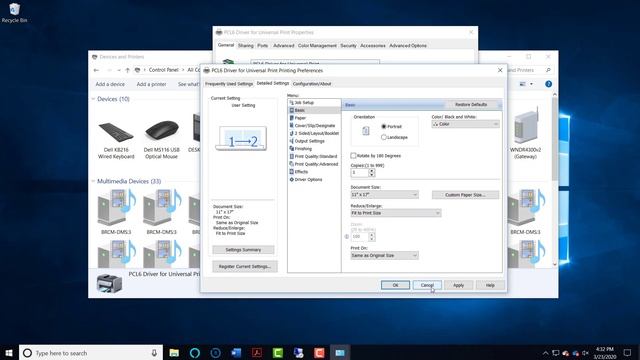This screenshot has width=640, height=360.
Task: Open Windows Start menu
Action: (x=9, y=353)
